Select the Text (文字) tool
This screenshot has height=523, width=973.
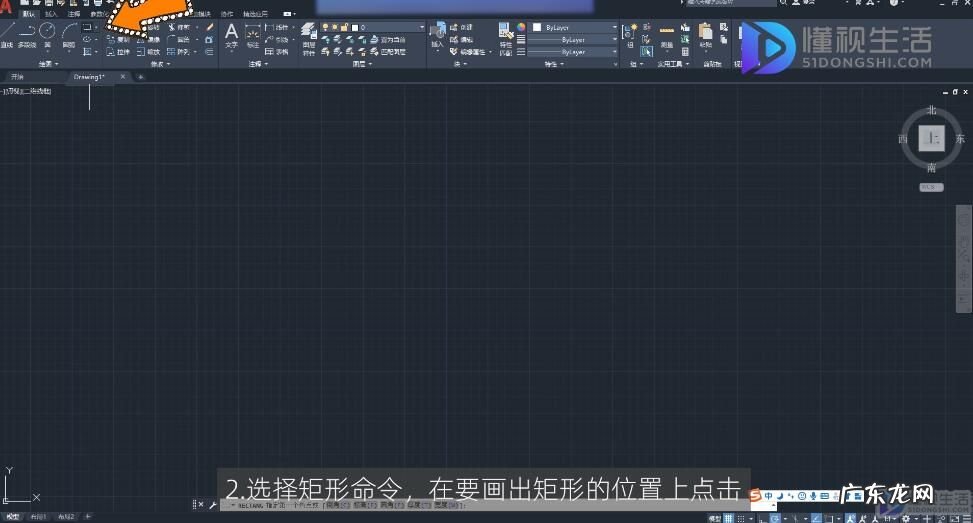231,35
